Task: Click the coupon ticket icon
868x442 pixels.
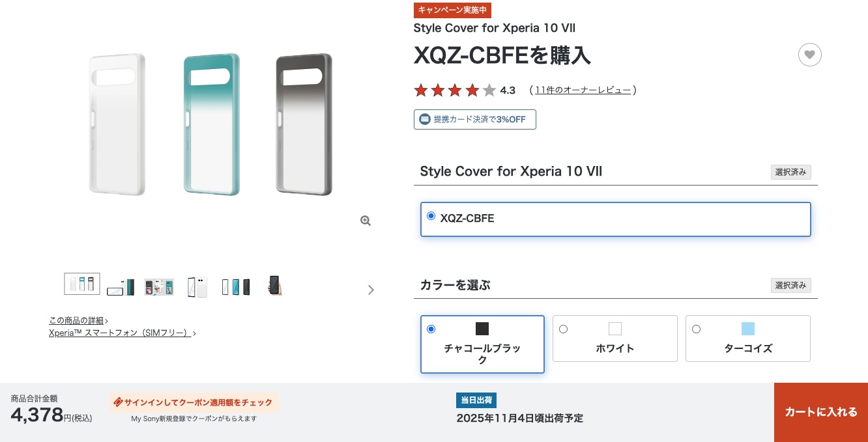Action: [118, 402]
